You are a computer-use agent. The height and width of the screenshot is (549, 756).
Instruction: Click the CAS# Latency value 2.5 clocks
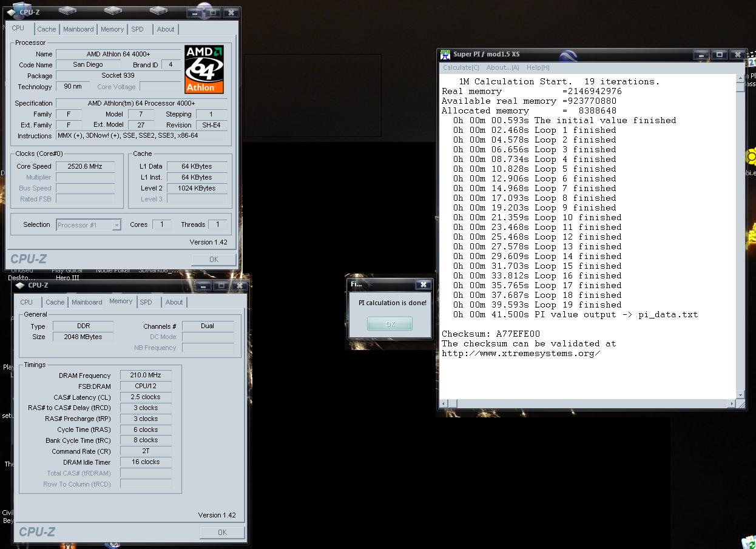(x=146, y=397)
